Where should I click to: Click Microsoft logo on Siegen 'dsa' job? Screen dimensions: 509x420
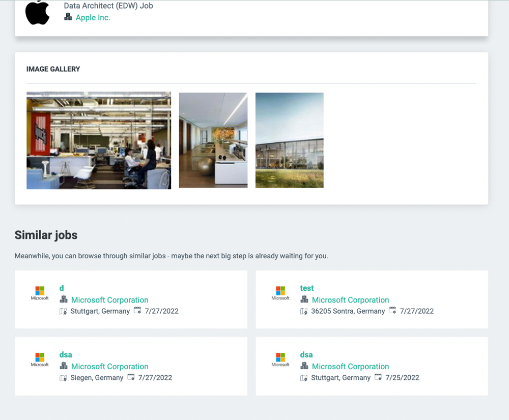point(40,359)
